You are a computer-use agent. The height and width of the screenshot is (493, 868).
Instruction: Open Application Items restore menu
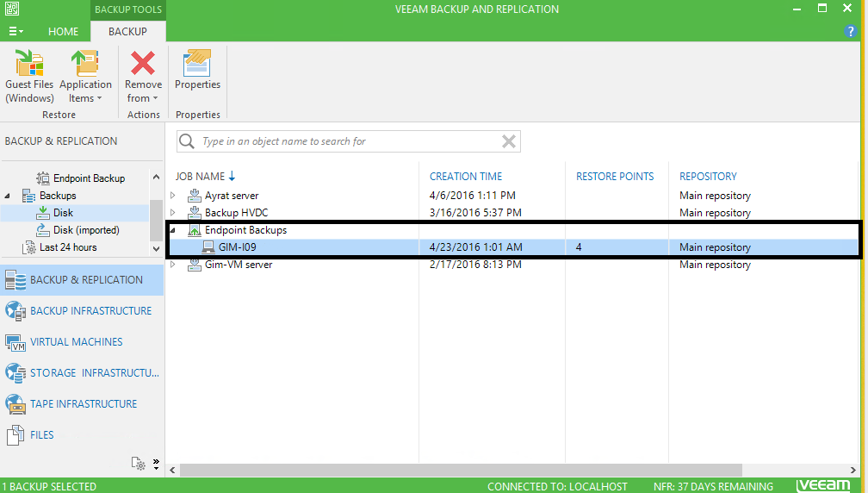[x=85, y=76]
